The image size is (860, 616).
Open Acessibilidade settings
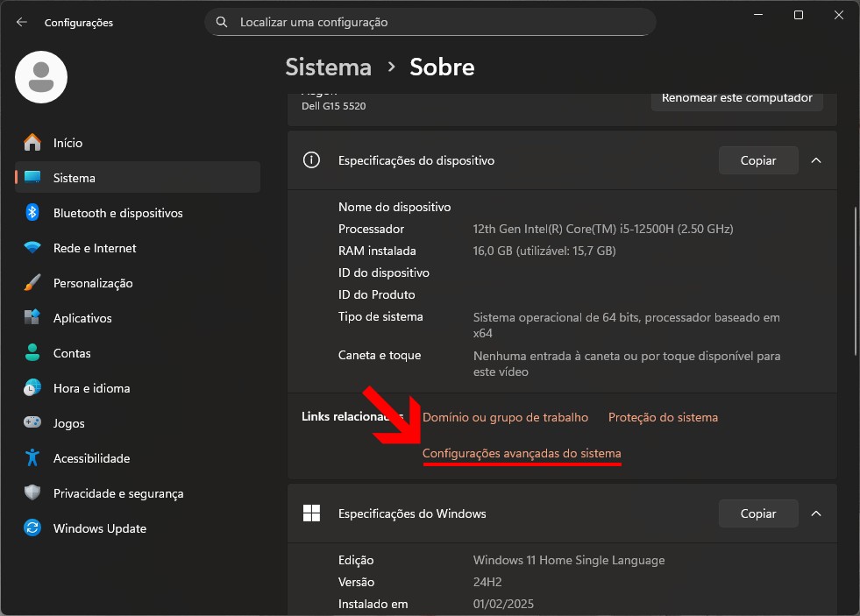(x=91, y=458)
